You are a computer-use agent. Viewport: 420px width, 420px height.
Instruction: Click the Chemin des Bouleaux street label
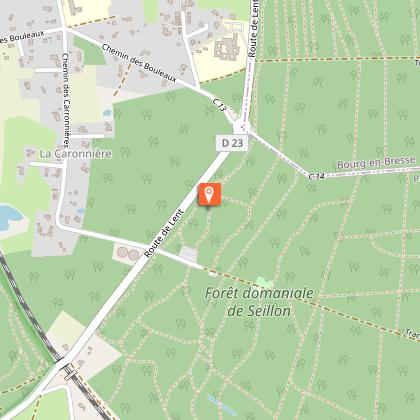(139, 63)
